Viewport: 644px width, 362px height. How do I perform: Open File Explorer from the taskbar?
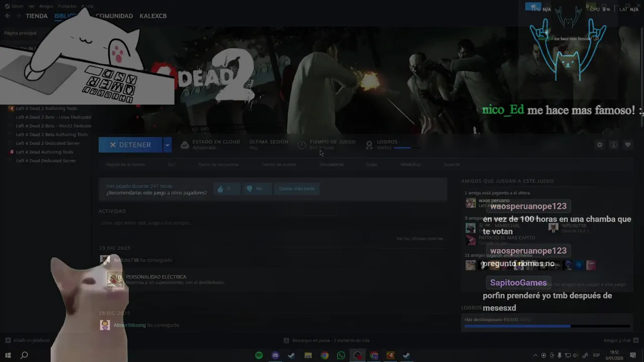(x=308, y=355)
